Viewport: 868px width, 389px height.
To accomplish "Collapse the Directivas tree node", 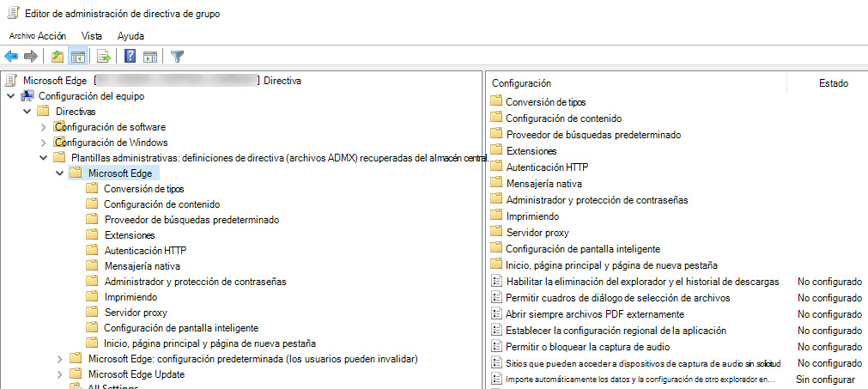I will click(27, 112).
